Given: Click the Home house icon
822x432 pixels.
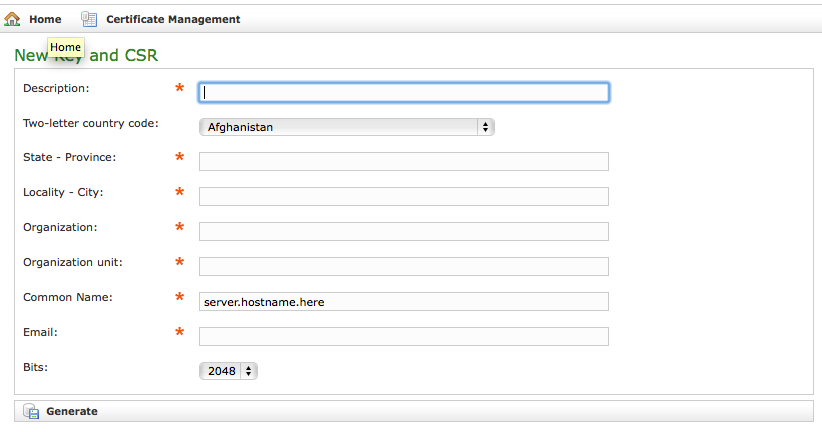Looking at the screenshot, I should 12,19.
